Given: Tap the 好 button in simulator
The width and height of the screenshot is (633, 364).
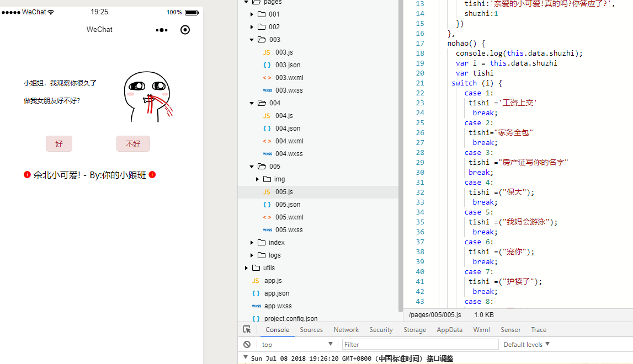Looking at the screenshot, I should tap(59, 143).
